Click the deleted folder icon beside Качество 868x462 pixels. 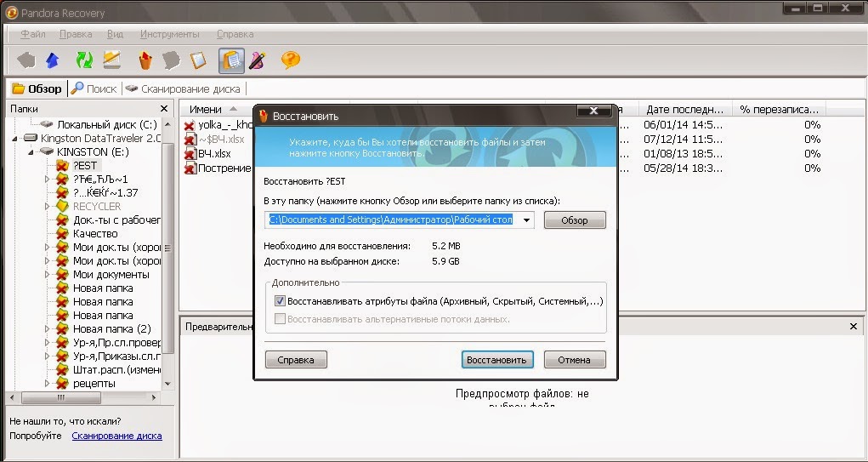click(62, 233)
